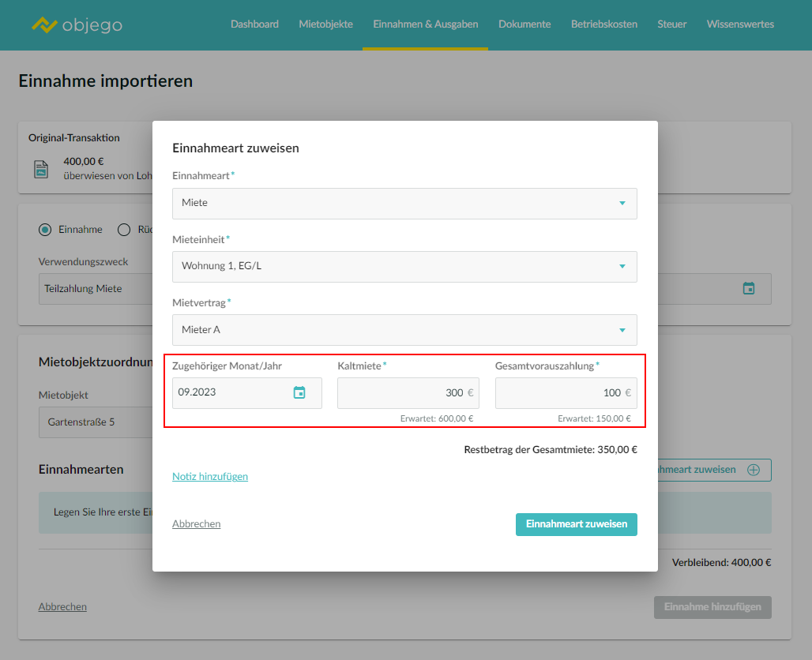Click the Notiz hinzufügen link

[x=210, y=476]
